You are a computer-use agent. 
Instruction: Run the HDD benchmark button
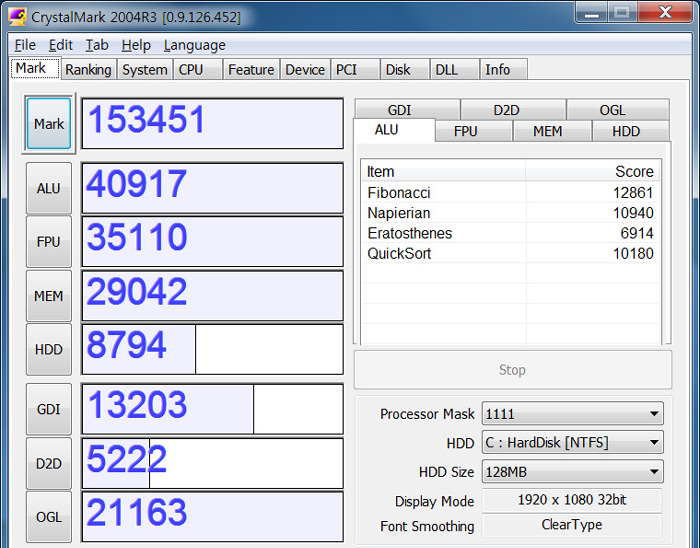[49, 349]
